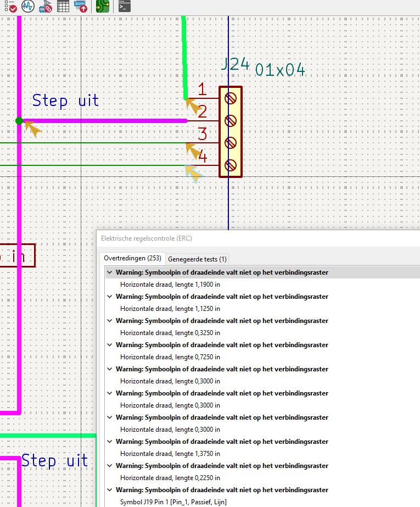Click the pin number 2 label of J24
Image resolution: width=420 pixels, height=507 pixels.
coord(202,112)
